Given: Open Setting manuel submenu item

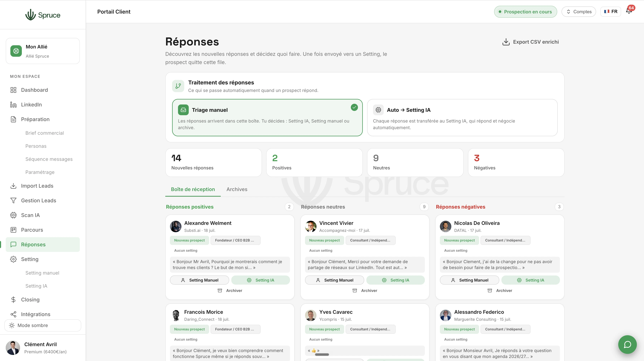Looking at the screenshot, I should 42,273.
